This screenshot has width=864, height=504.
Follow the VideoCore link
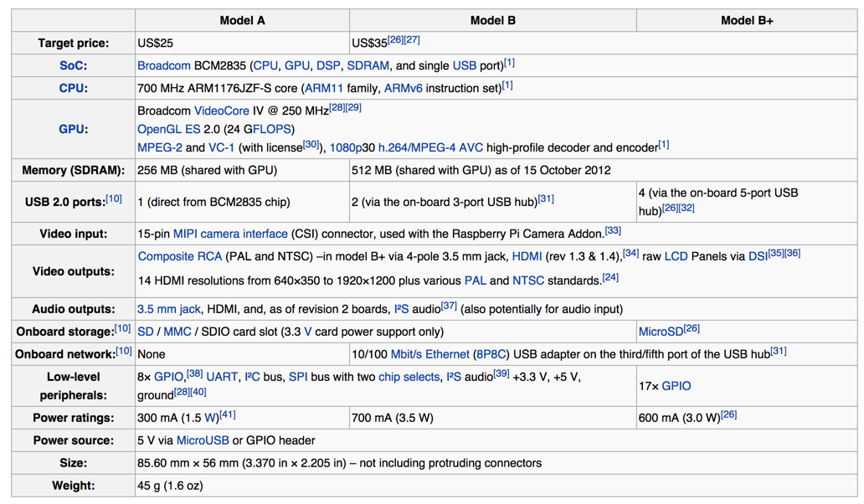coord(222,111)
